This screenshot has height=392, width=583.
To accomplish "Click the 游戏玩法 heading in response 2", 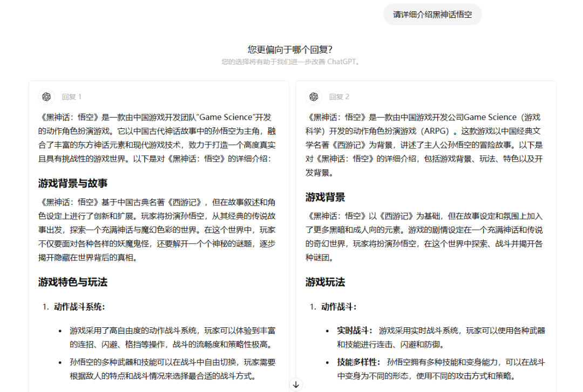I will [325, 282].
